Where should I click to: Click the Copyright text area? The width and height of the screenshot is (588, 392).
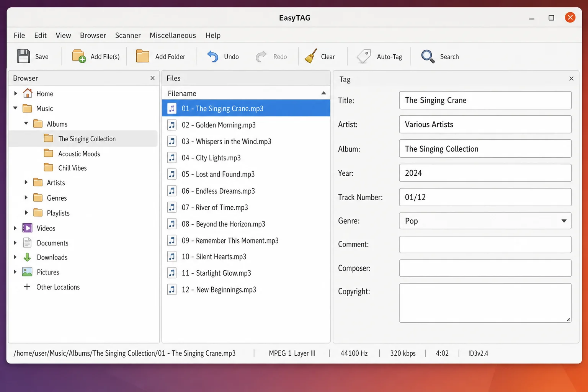[x=485, y=303]
